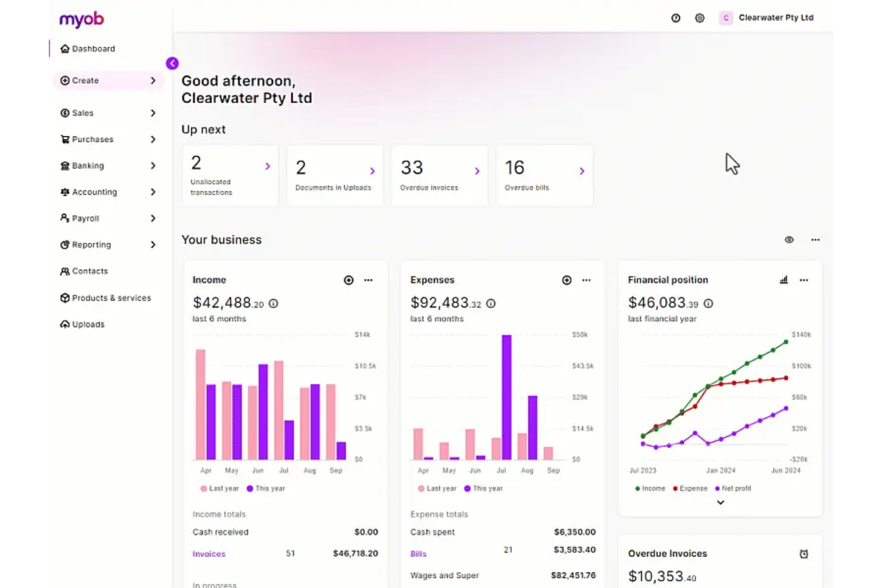This screenshot has height=588, width=882.
Task: Click the pink Apr bar in Income chart
Action: click(200, 405)
